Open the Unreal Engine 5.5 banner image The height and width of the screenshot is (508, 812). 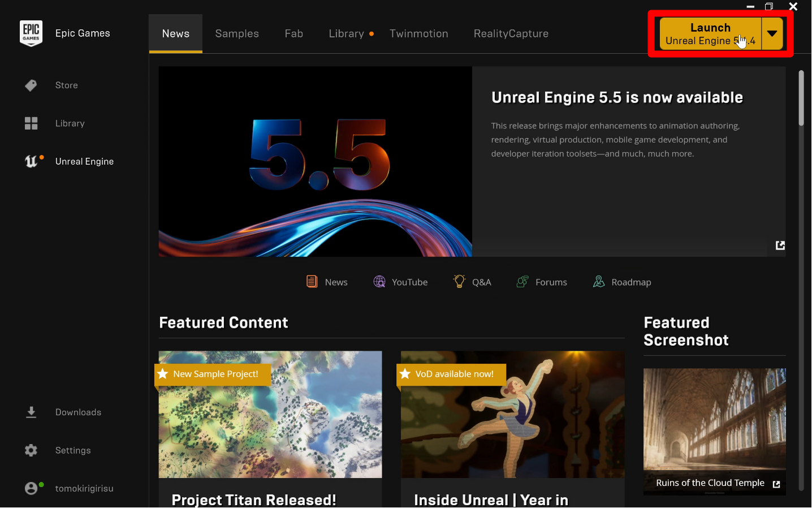(x=316, y=162)
